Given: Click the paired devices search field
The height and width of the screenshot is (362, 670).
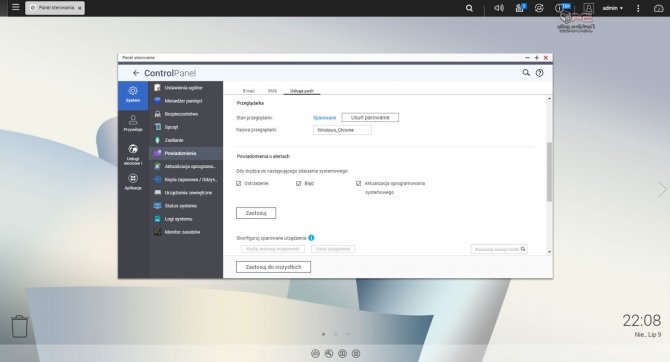Looking at the screenshot, I should [499, 249].
